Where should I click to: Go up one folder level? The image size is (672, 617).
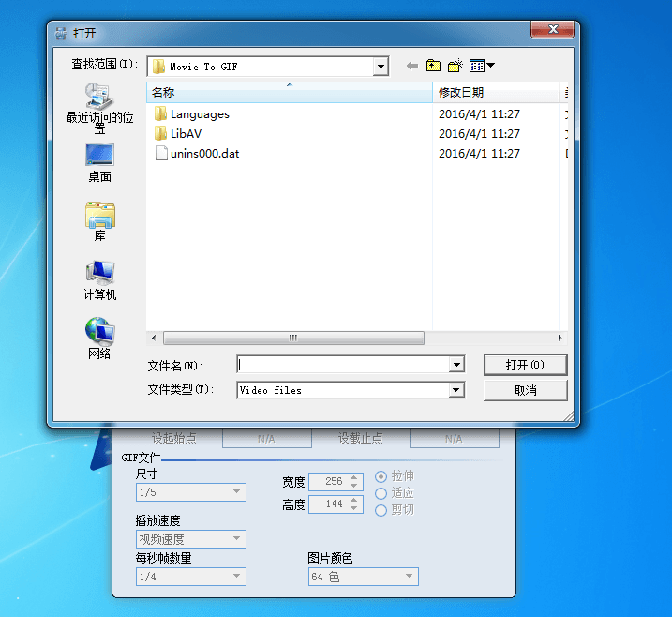[433, 66]
